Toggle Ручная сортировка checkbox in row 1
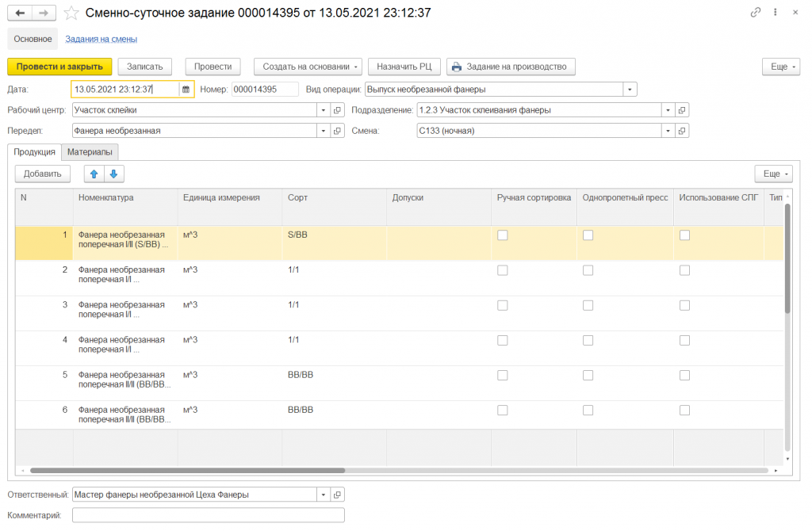 click(502, 235)
